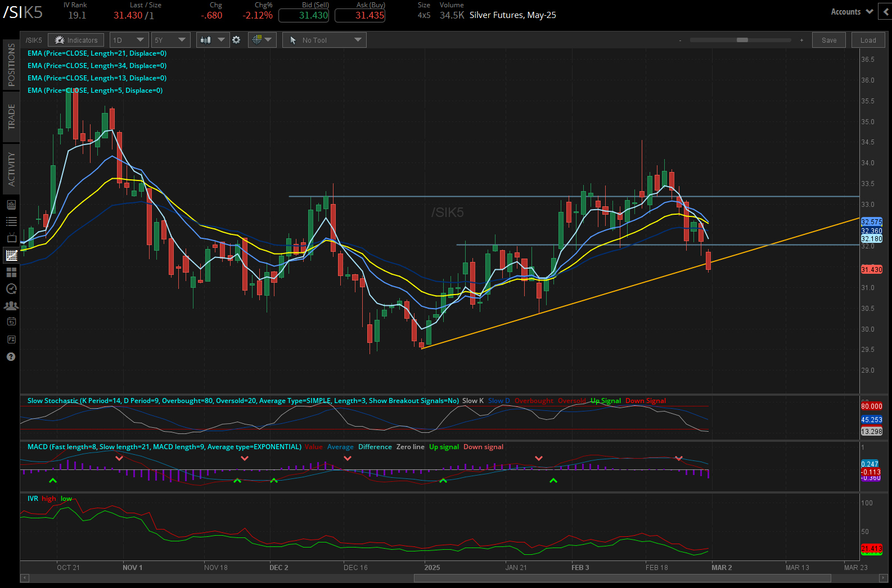Click the Volume 34.5K value
The image size is (892, 588).
point(452,15)
